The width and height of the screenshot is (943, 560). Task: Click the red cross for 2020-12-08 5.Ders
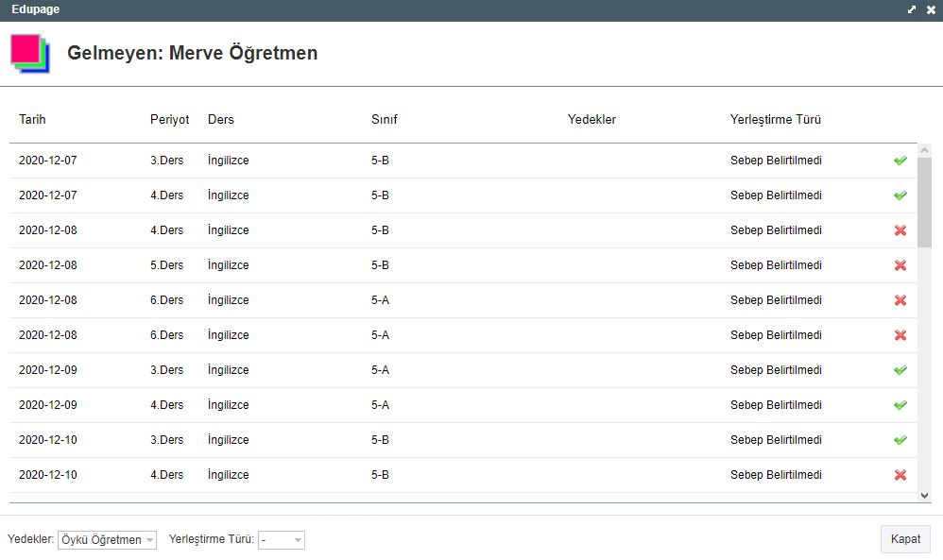point(900,265)
